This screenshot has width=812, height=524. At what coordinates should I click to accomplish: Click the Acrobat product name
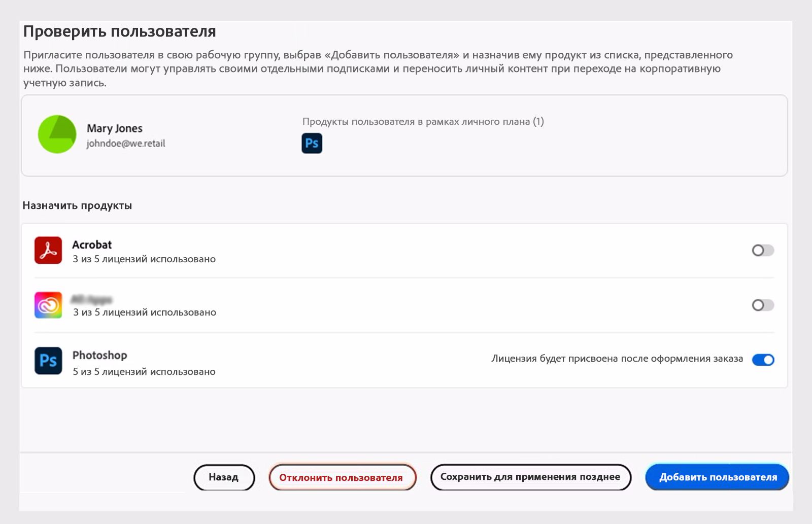click(92, 244)
